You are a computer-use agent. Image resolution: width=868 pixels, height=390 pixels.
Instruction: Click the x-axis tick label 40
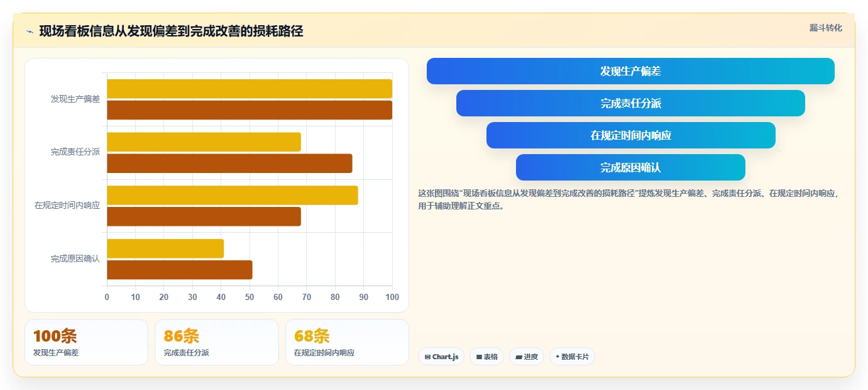pyautogui.click(x=221, y=297)
